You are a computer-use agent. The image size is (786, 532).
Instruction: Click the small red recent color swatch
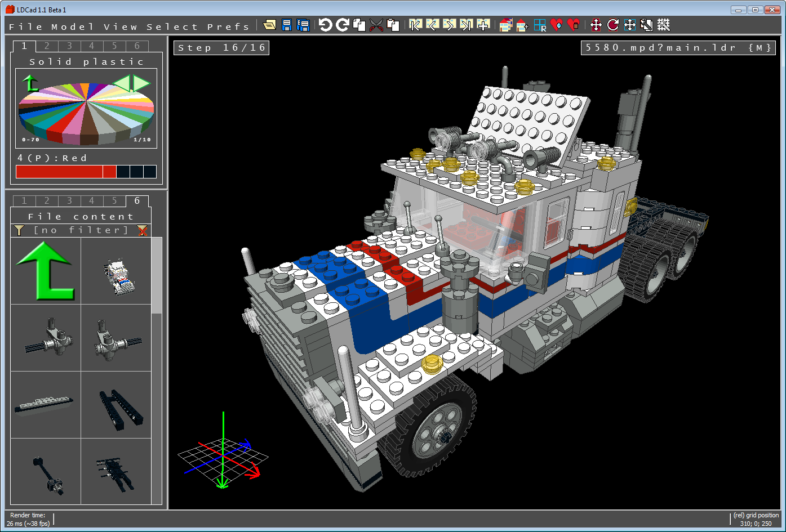(109, 172)
